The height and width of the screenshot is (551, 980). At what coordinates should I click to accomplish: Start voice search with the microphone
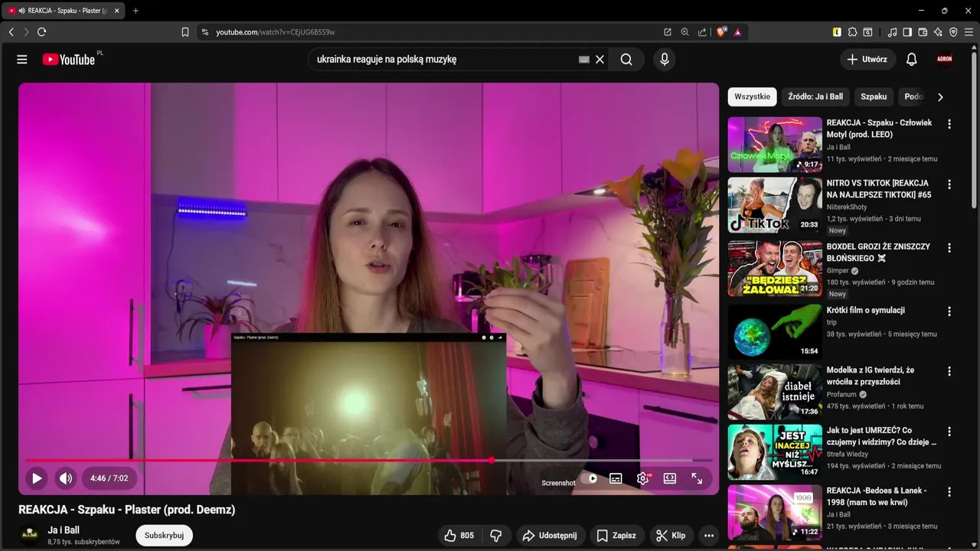pyautogui.click(x=665, y=59)
